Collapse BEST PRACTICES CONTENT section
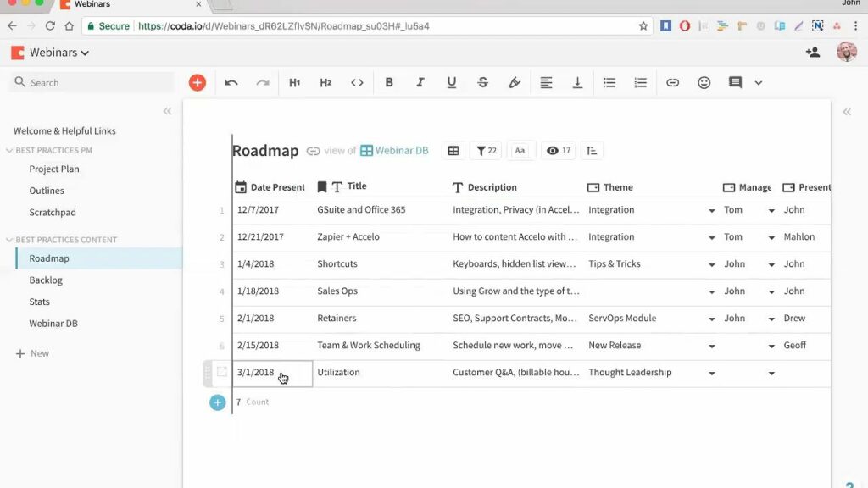 click(x=9, y=240)
